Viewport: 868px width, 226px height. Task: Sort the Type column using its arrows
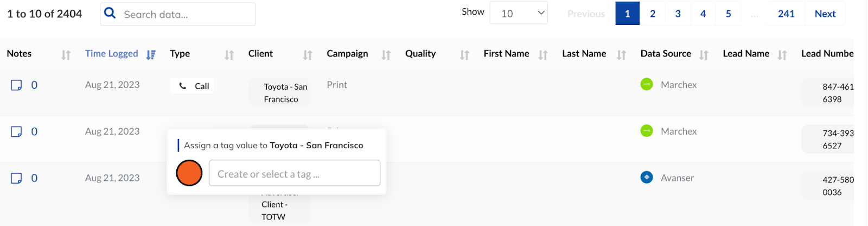click(x=229, y=54)
